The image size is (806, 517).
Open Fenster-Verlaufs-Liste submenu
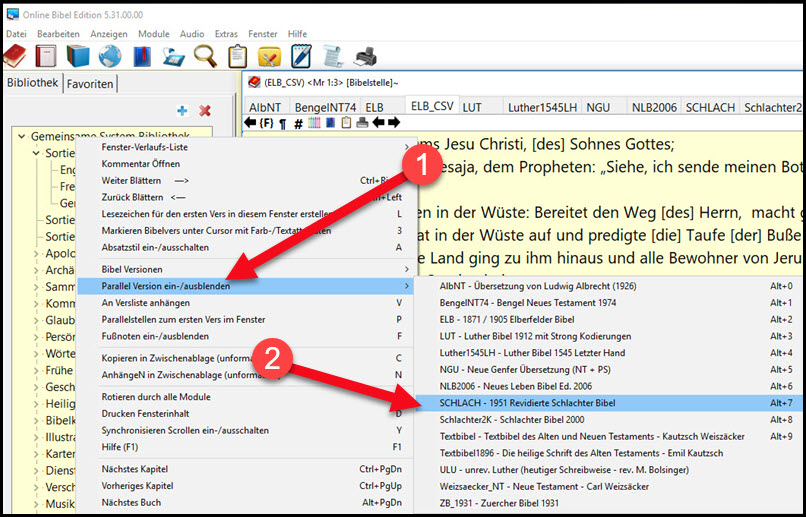tap(245, 147)
